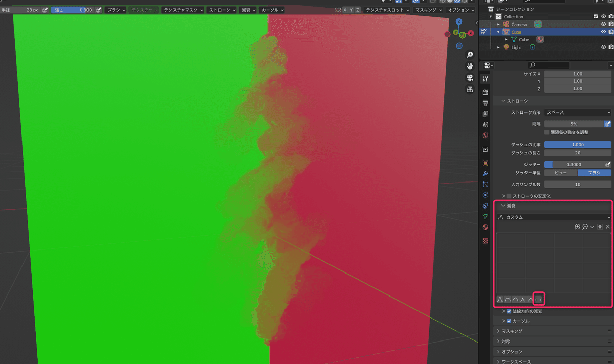Delete curve point with X icon
This screenshot has width=614, height=364.
click(608, 226)
